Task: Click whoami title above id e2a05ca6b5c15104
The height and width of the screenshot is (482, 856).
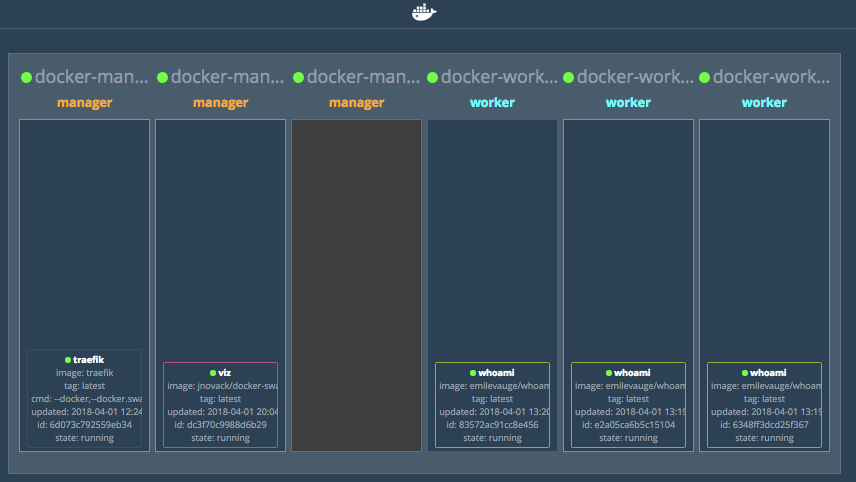Action: [632, 373]
